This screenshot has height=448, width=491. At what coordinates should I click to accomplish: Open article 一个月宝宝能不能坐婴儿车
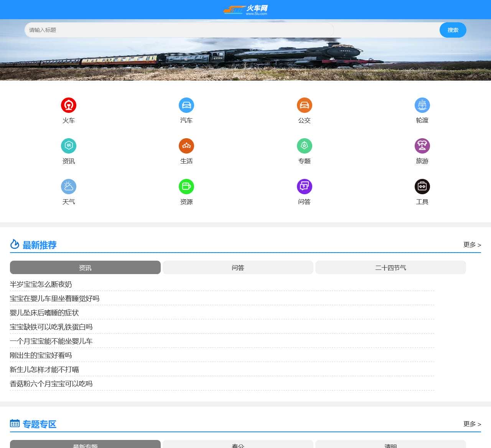pos(51,341)
